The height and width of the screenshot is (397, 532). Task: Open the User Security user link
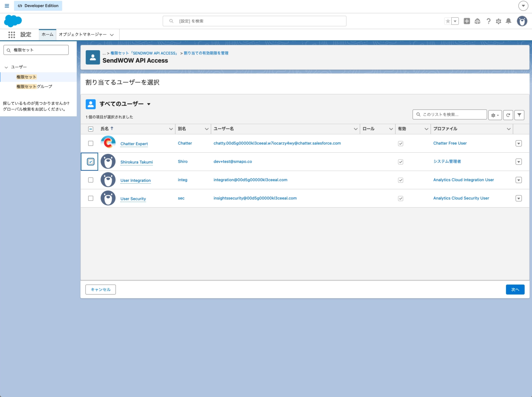[x=133, y=199]
